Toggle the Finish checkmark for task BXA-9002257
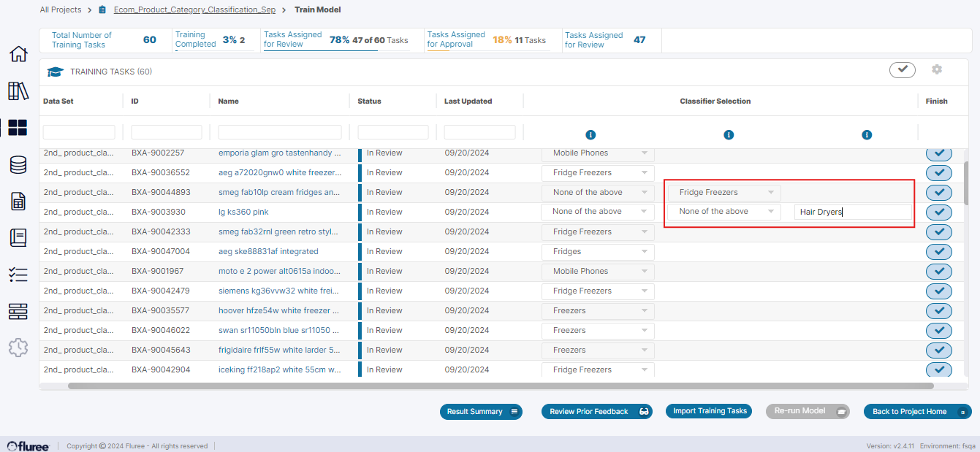The width and height of the screenshot is (980, 452). pos(939,153)
